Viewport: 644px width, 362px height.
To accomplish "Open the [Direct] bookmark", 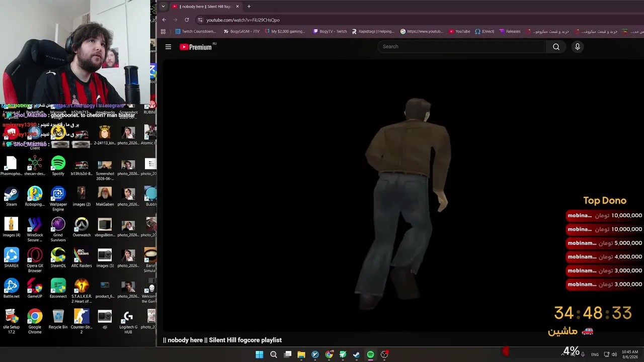I will click(485, 31).
